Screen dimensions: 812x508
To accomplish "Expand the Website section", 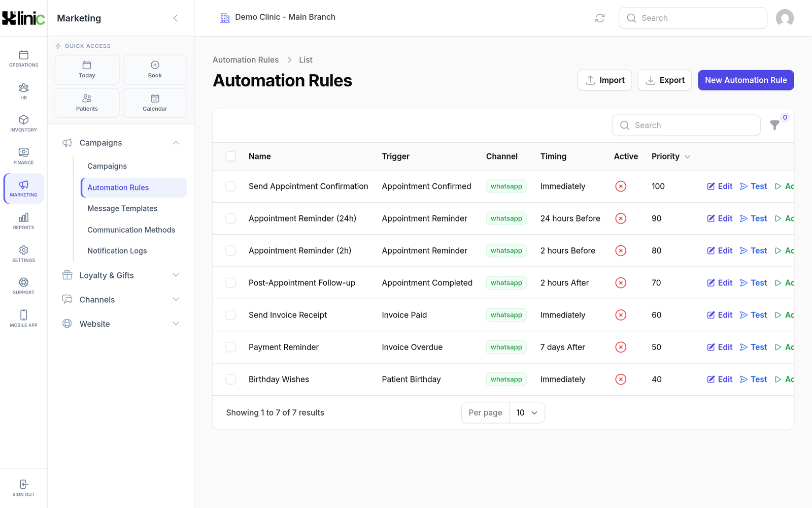I will 121,324.
